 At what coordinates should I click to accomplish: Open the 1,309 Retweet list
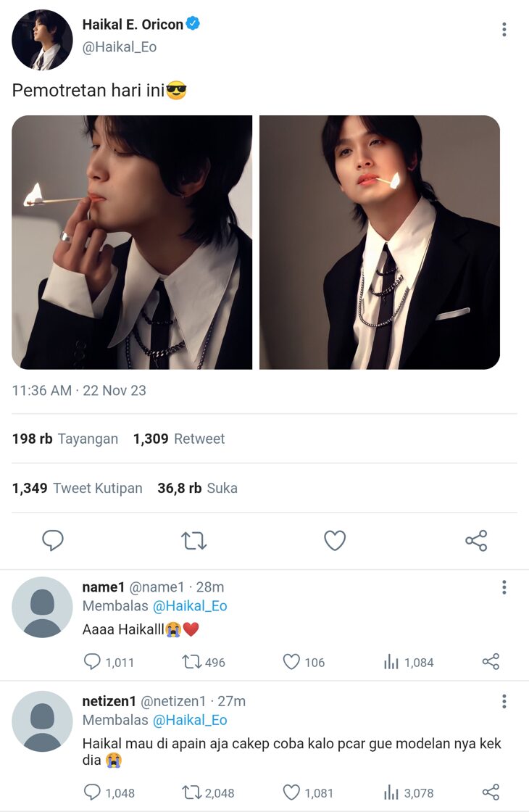(x=179, y=439)
